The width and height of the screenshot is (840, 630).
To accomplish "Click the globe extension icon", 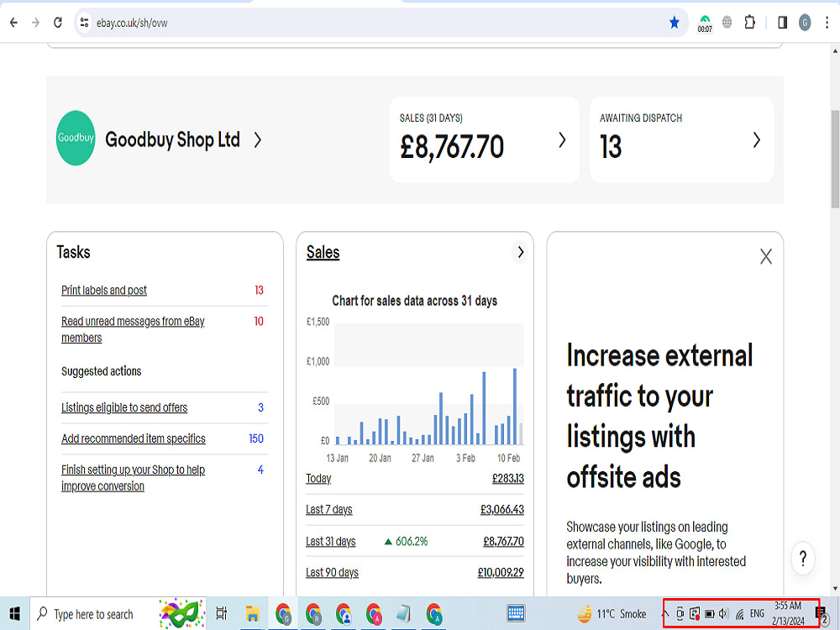I will 727,23.
